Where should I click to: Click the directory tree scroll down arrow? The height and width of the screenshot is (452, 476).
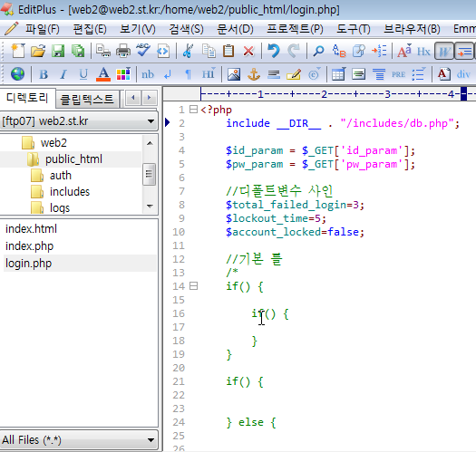click(150, 206)
